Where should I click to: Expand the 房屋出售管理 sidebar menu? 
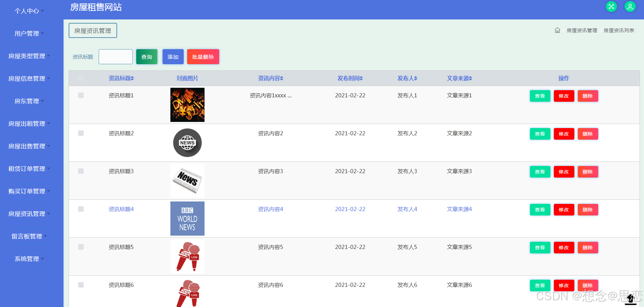(29, 146)
